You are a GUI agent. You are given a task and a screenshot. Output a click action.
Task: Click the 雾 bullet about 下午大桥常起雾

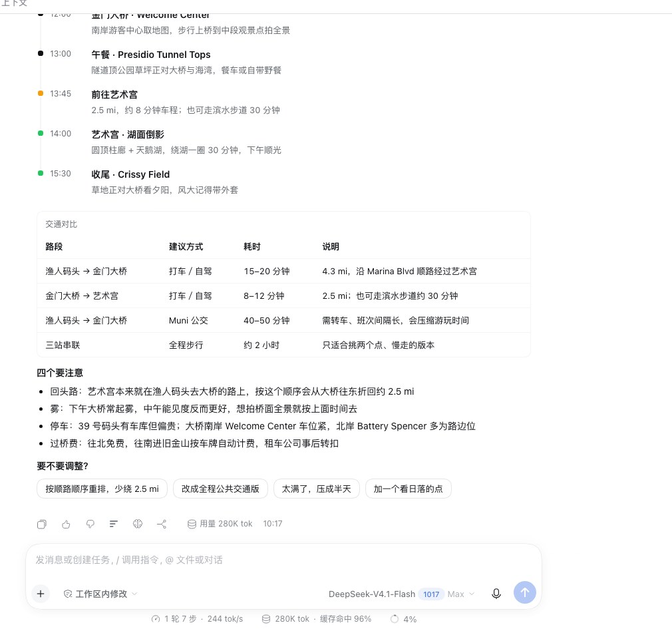point(204,409)
